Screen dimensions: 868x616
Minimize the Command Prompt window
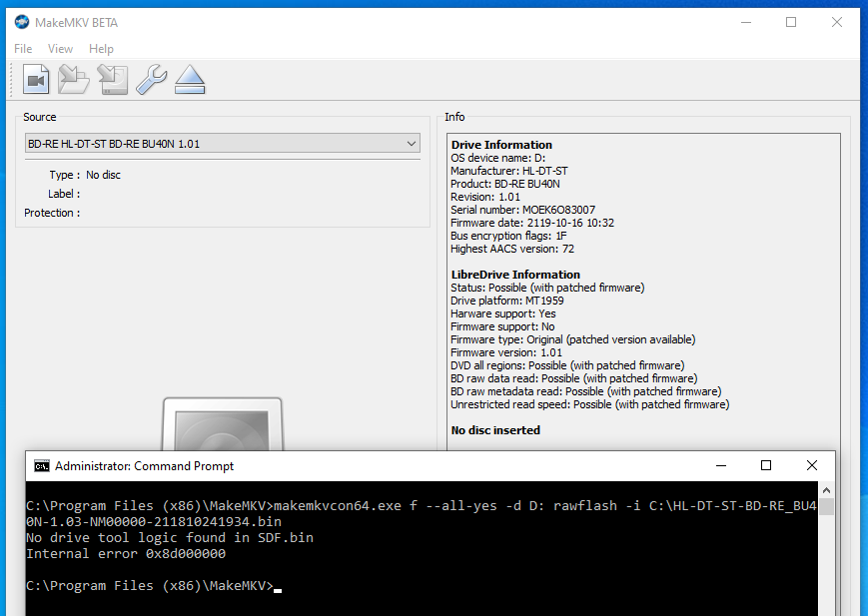721,465
